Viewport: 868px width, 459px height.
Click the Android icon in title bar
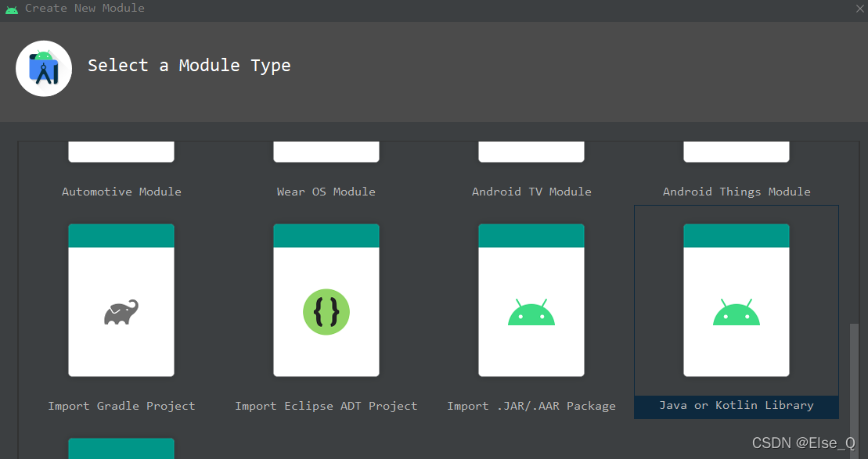12,9
